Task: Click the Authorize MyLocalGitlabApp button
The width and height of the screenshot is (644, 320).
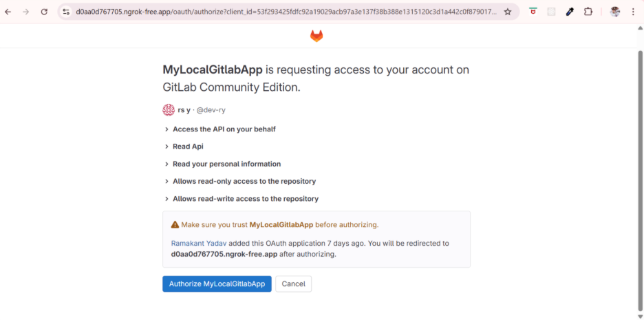Action: tap(217, 284)
